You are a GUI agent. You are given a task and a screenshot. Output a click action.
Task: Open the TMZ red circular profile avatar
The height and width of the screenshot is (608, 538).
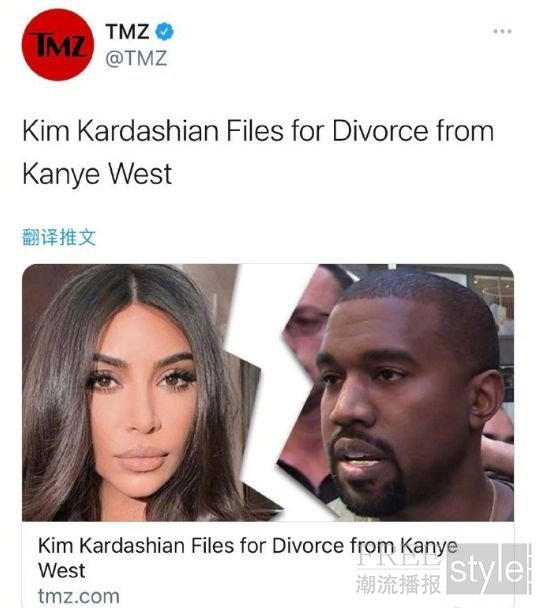pos(58,45)
